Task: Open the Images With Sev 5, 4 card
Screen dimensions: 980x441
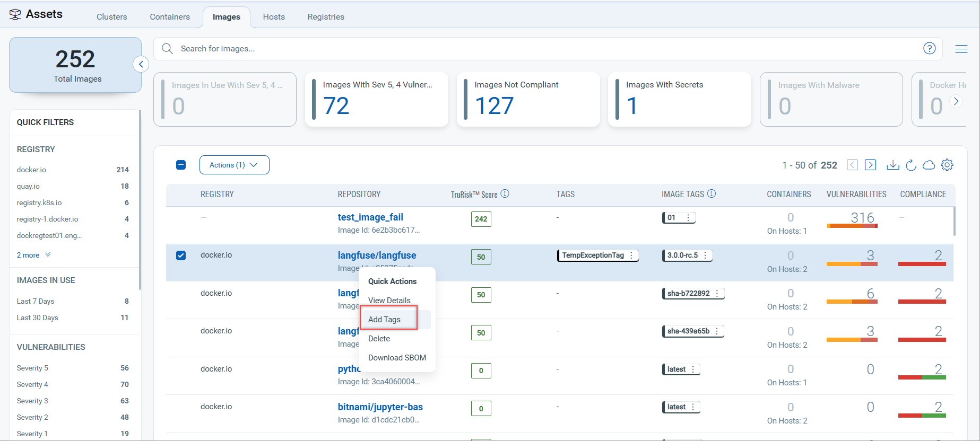Action: pyautogui.click(x=377, y=100)
